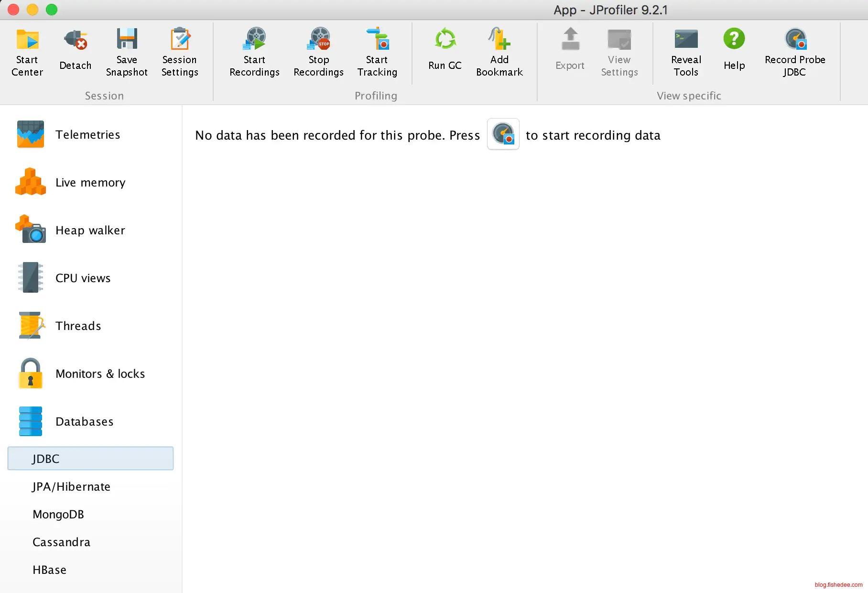Click the Save Snapshot floppy icon
The height and width of the screenshot is (593, 868).
click(127, 39)
